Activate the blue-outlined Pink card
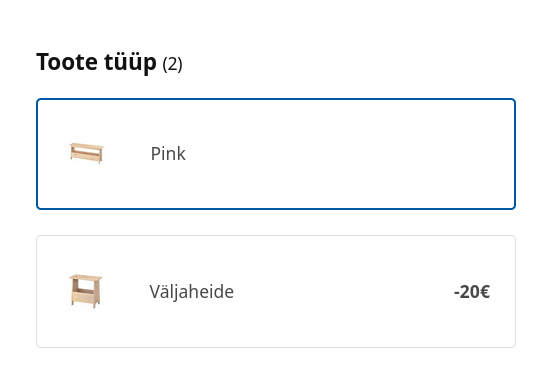This screenshot has height=367, width=544. pyautogui.click(x=276, y=154)
